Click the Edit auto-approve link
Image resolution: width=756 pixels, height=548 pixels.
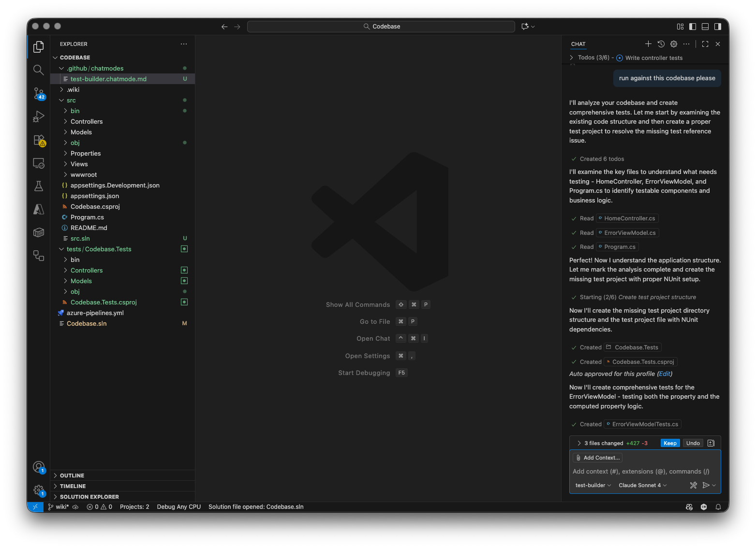tap(665, 374)
